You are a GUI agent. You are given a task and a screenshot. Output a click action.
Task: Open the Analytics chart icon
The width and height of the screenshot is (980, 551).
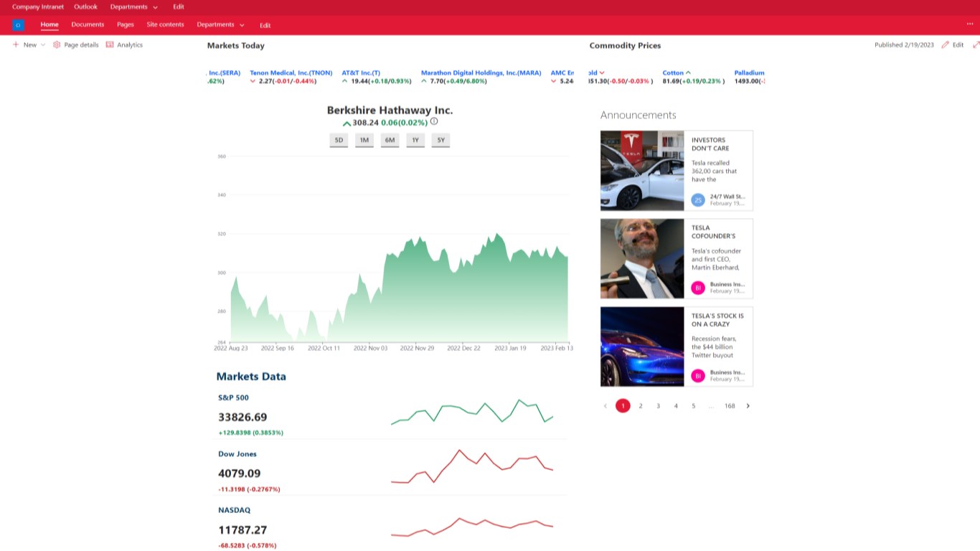click(110, 44)
